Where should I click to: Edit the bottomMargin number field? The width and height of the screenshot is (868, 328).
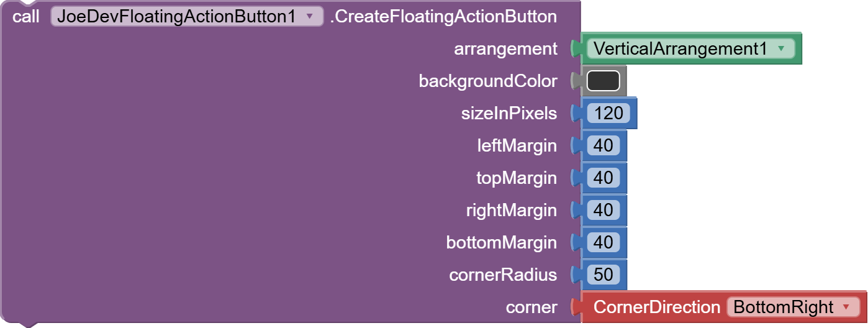coord(603,242)
